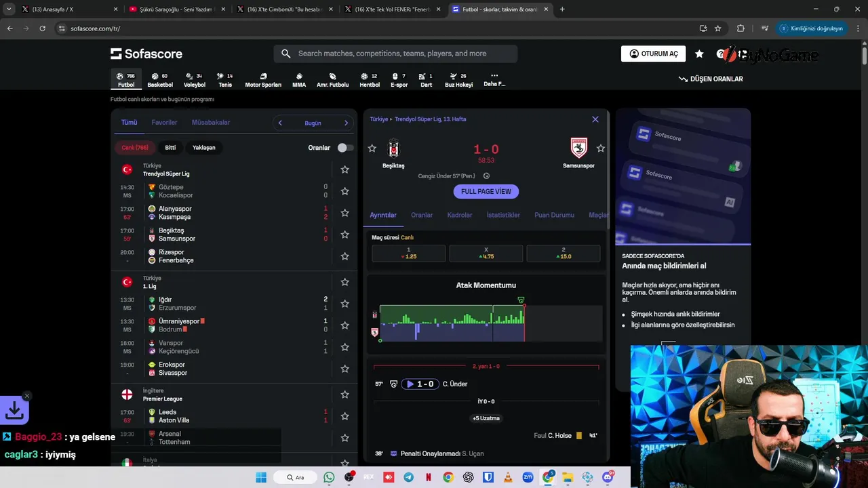Screen dimensions: 868x488
Task: Open VLC media player from taskbar
Action: pos(508,477)
